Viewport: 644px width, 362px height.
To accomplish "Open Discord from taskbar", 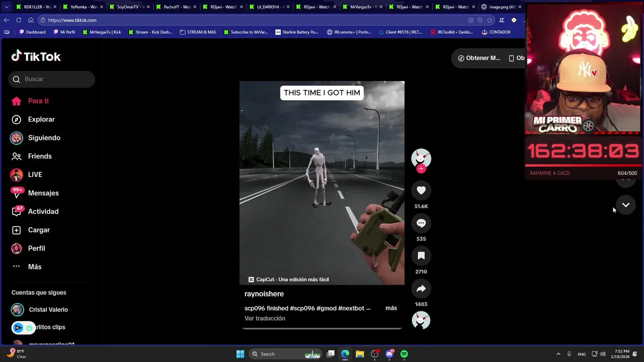I will [389, 354].
